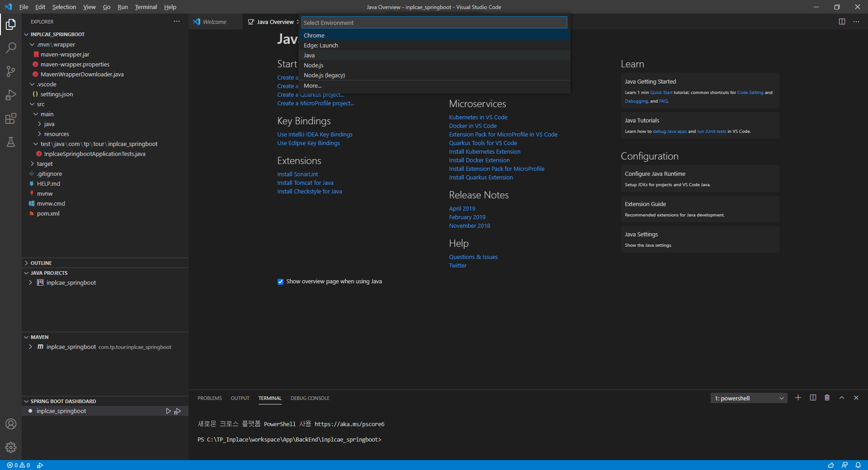
Task: Click errors and warnings status indicator
Action: click(19, 465)
